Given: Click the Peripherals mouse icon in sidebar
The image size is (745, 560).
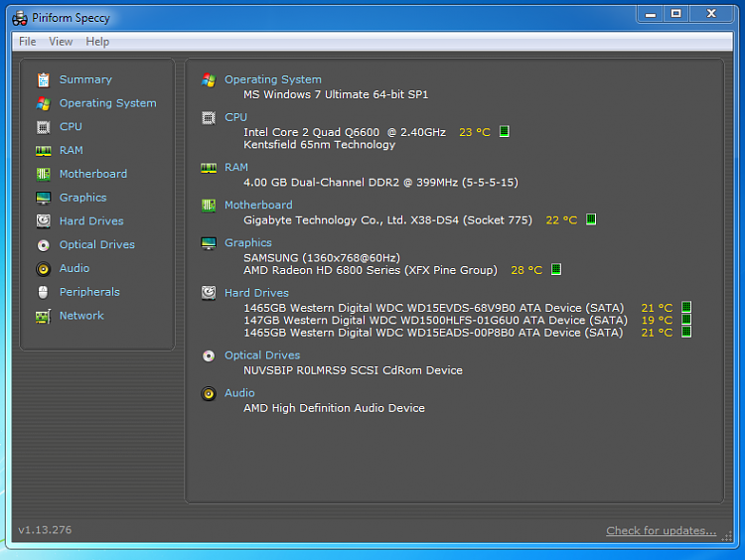Looking at the screenshot, I should tap(44, 292).
